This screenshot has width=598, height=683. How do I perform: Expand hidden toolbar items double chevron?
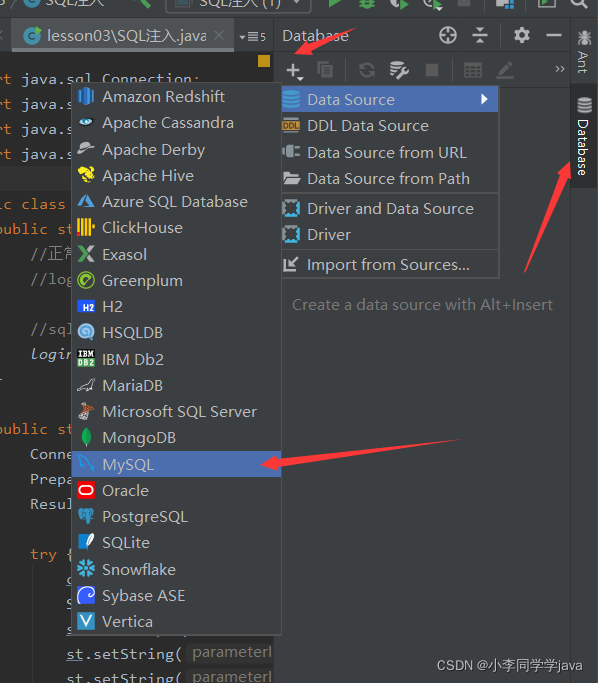[x=560, y=69]
